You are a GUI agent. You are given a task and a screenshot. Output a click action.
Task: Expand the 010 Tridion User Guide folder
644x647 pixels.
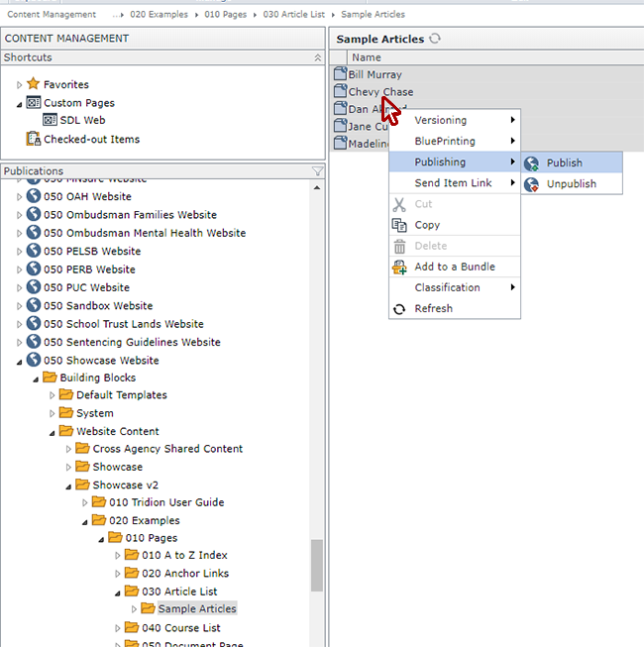[x=85, y=503]
